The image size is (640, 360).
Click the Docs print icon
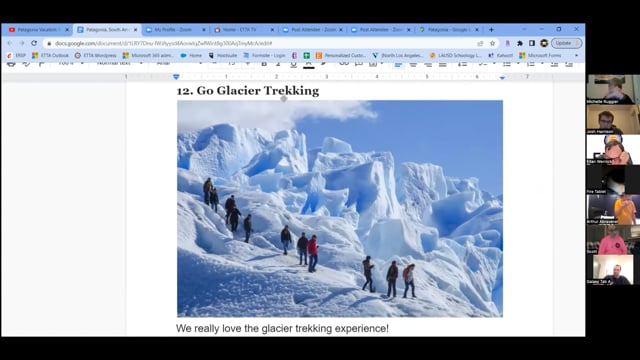(11, 64)
